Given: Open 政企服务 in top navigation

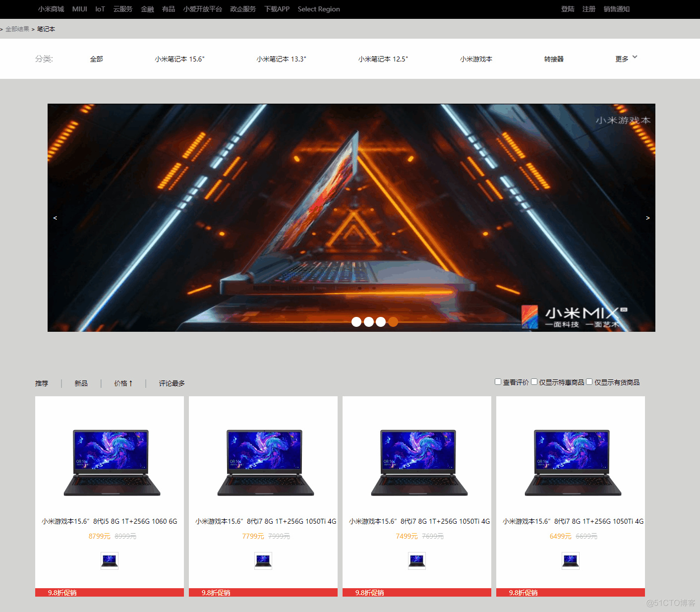Looking at the screenshot, I should (x=243, y=9).
